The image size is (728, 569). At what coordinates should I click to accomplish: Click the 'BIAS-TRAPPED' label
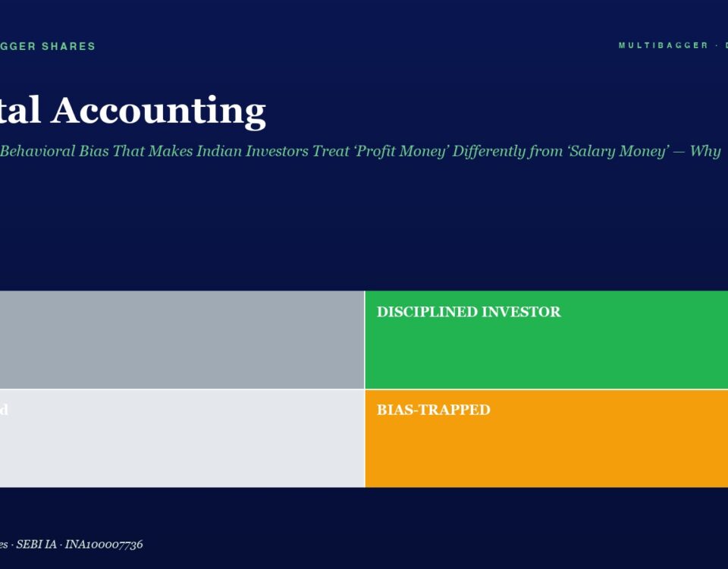click(433, 410)
